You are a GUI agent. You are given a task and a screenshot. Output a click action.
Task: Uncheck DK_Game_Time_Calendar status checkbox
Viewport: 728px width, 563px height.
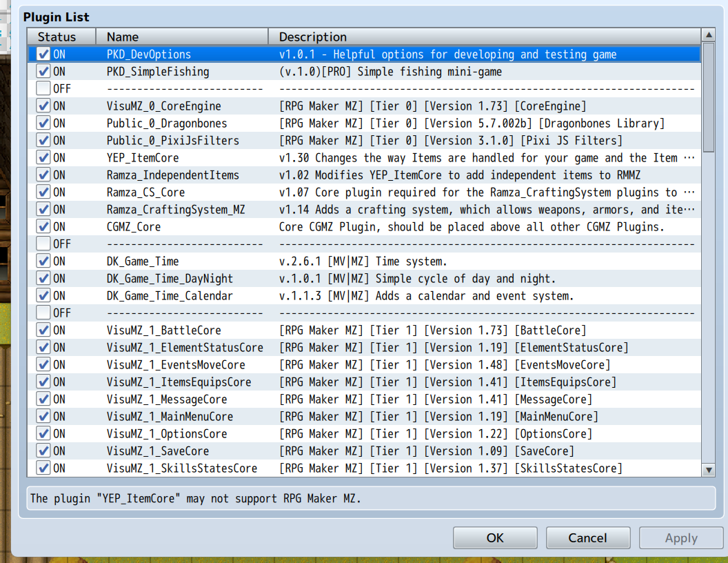pyautogui.click(x=43, y=296)
